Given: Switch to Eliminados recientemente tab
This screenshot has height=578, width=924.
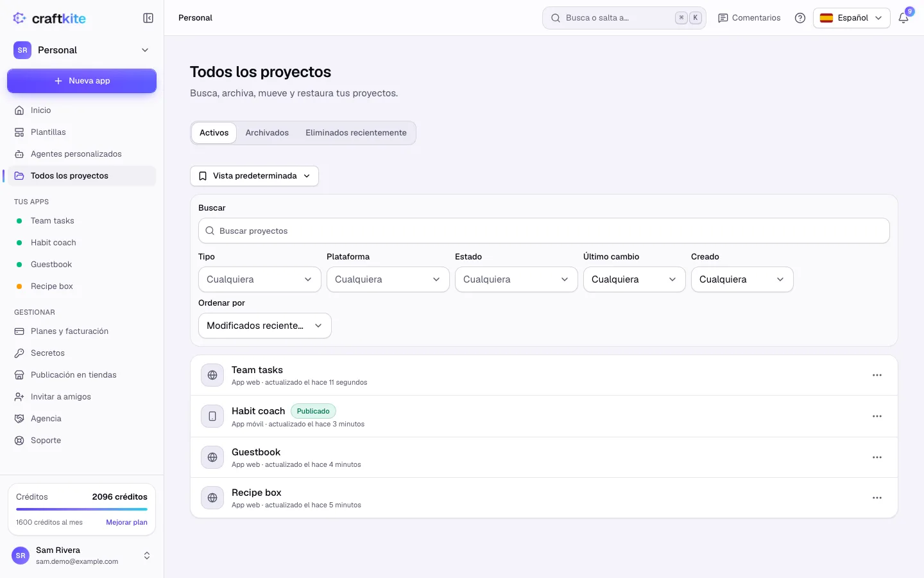Looking at the screenshot, I should (x=356, y=133).
